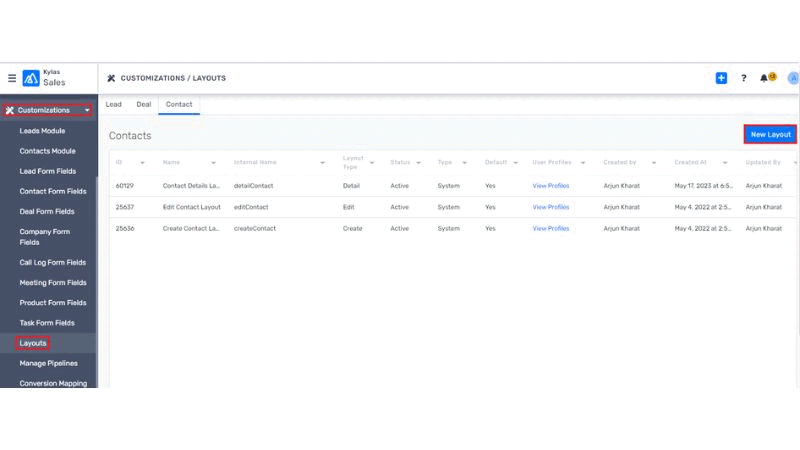The width and height of the screenshot is (800, 450).
Task: Open the Name column dropdown arrow
Action: (213, 163)
